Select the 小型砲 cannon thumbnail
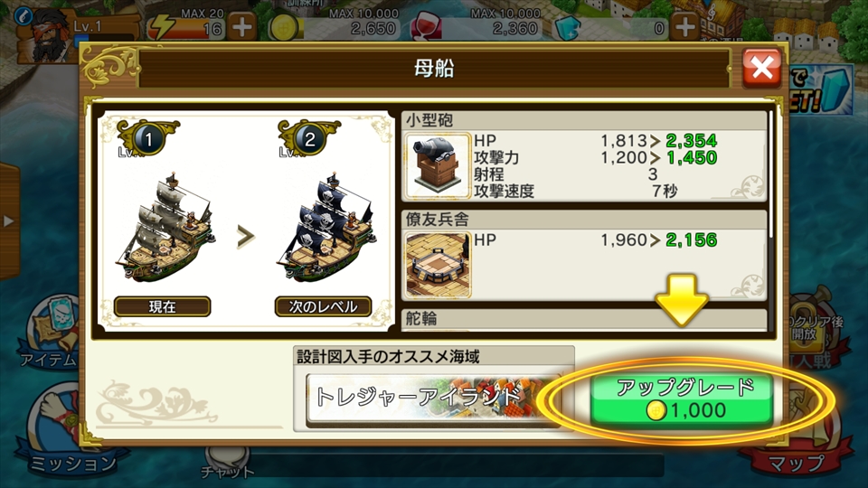 438,166
